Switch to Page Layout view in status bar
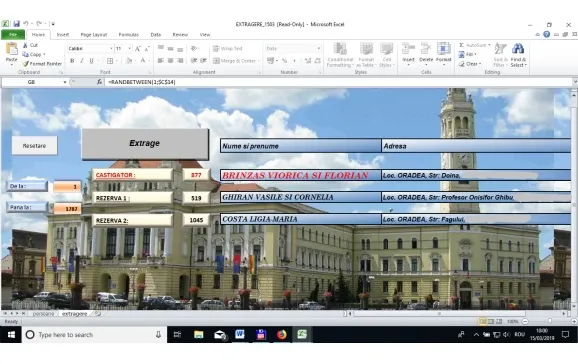 coord(491,322)
